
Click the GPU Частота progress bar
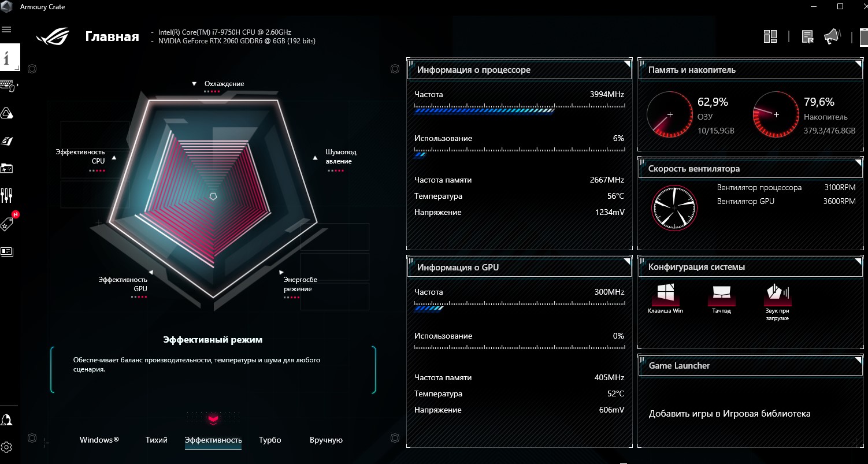[x=519, y=306]
